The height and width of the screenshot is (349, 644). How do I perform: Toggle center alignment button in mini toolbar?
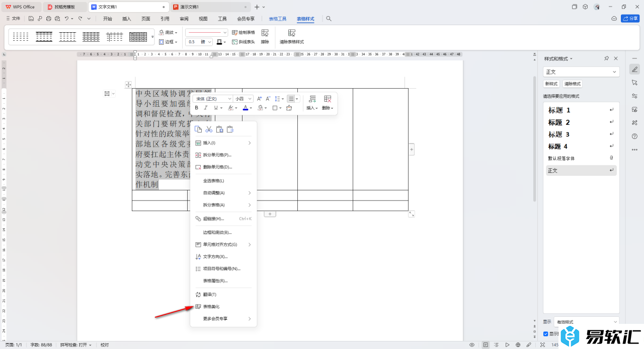tap(291, 99)
